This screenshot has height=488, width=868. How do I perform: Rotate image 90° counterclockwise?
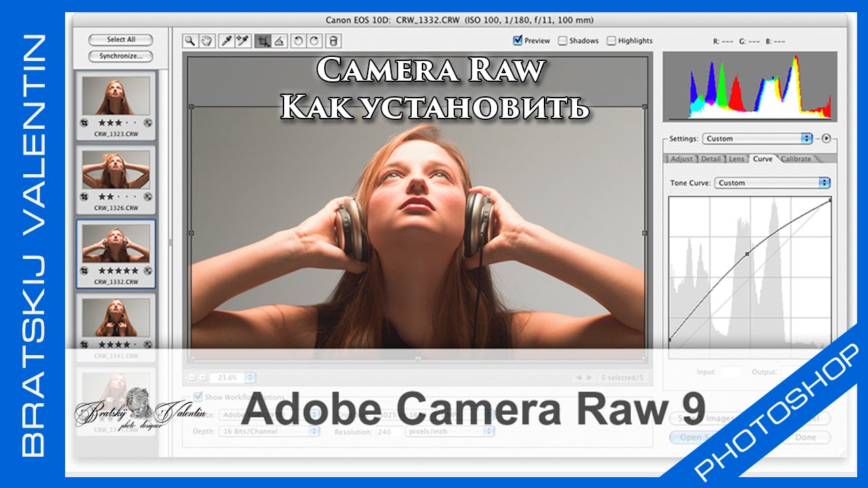[x=298, y=41]
